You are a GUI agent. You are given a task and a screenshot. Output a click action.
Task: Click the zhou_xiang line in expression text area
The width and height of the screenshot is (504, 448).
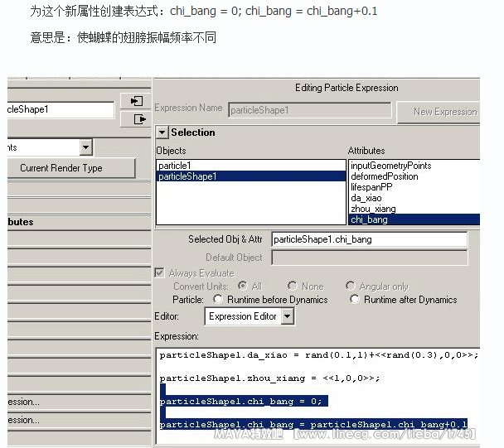[269, 378]
